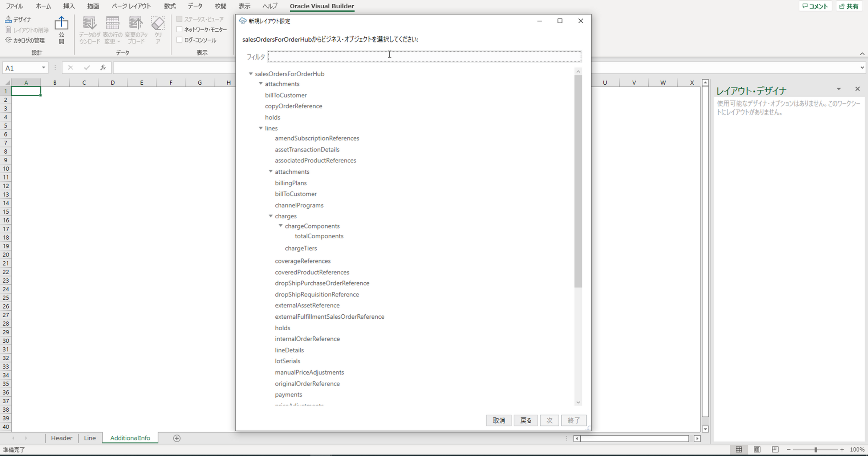Collapse the lines tree node

coord(260,128)
